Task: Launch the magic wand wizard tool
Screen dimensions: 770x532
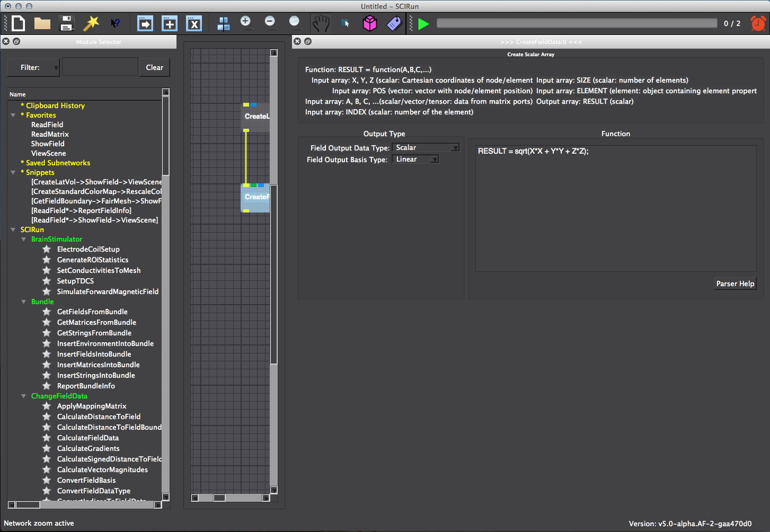Action: click(x=91, y=23)
